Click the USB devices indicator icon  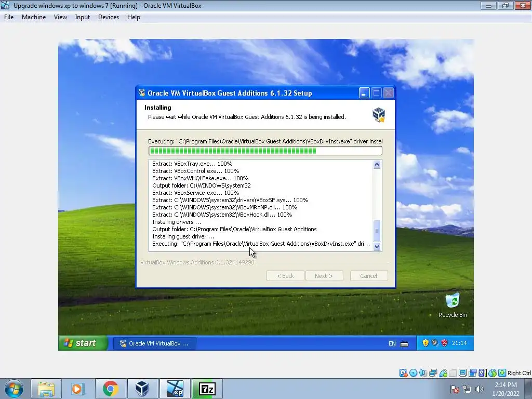point(443,373)
